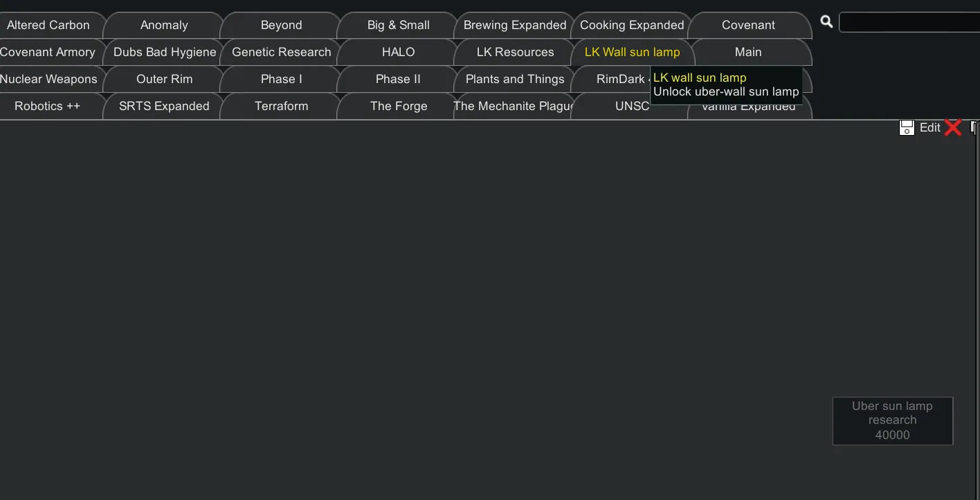The image size is (980, 500).
Task: Select the Uber sun lamp research project
Action: 892,420
